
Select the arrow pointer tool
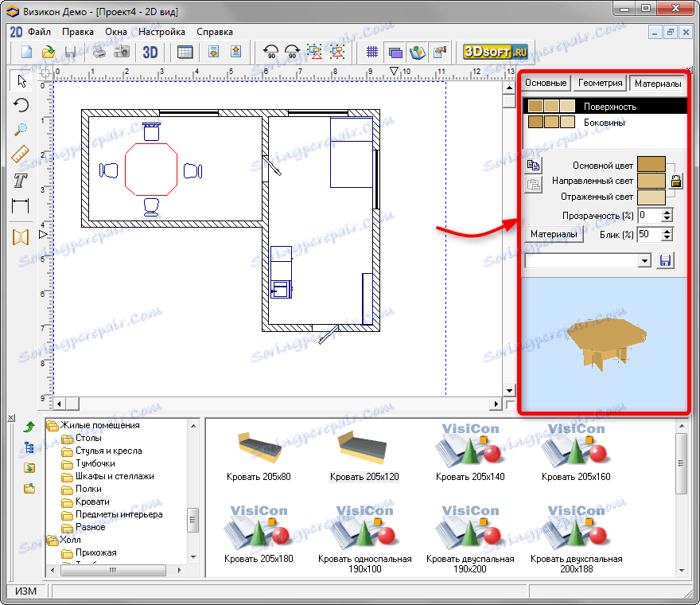tap(21, 81)
